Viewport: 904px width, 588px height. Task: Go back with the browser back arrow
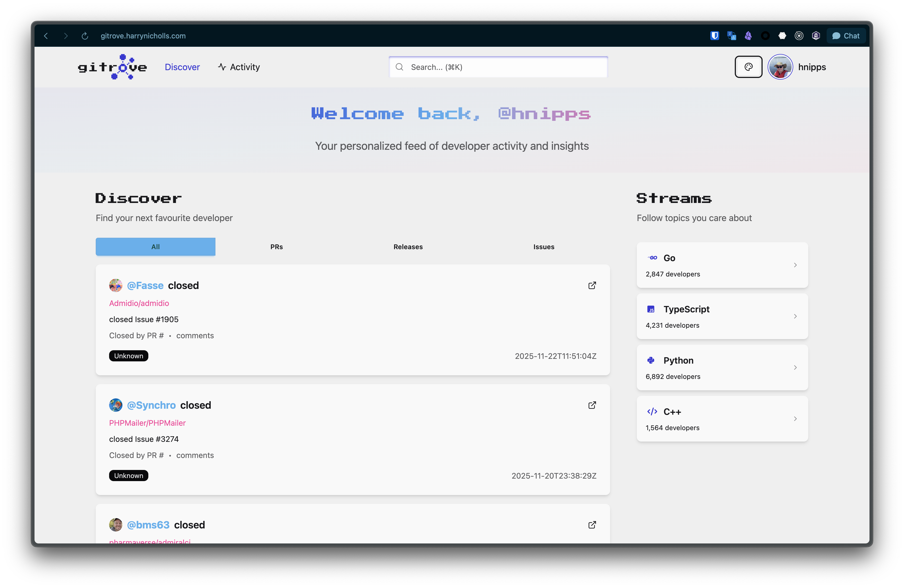pyautogui.click(x=46, y=36)
